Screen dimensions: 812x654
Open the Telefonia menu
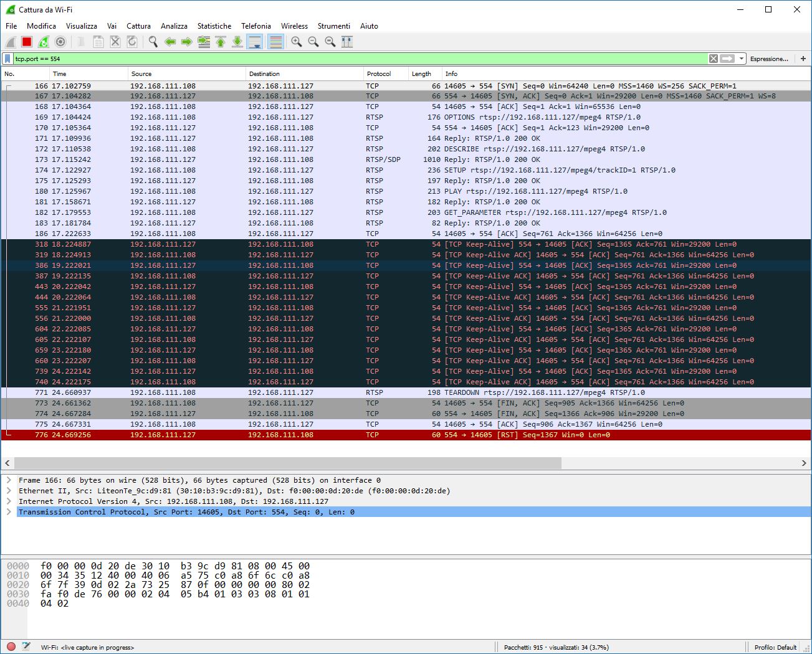tap(256, 26)
